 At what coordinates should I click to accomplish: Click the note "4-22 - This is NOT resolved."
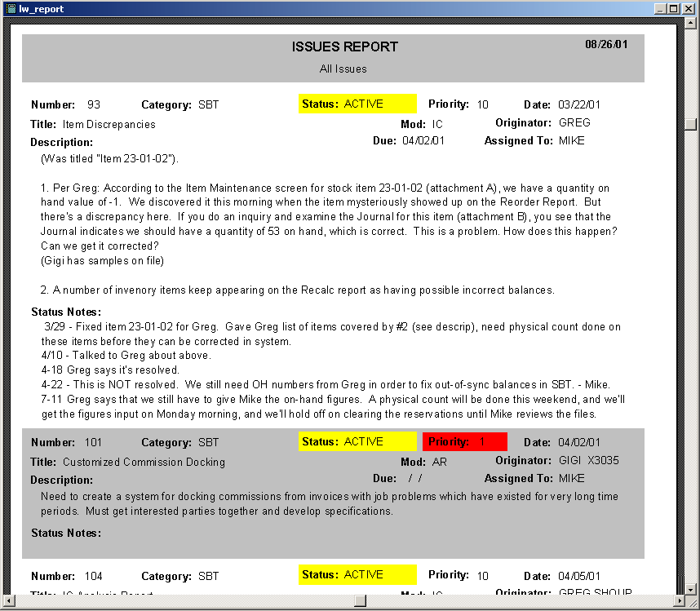[326, 385]
